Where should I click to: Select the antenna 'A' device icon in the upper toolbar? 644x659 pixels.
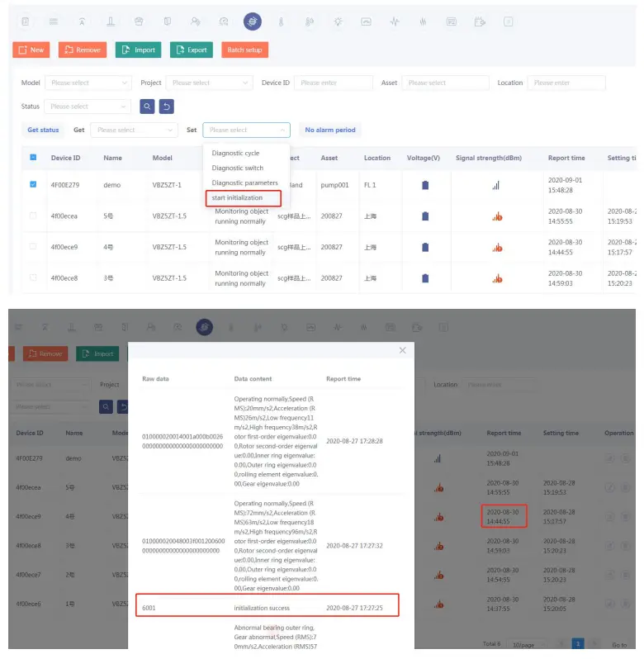click(82, 21)
